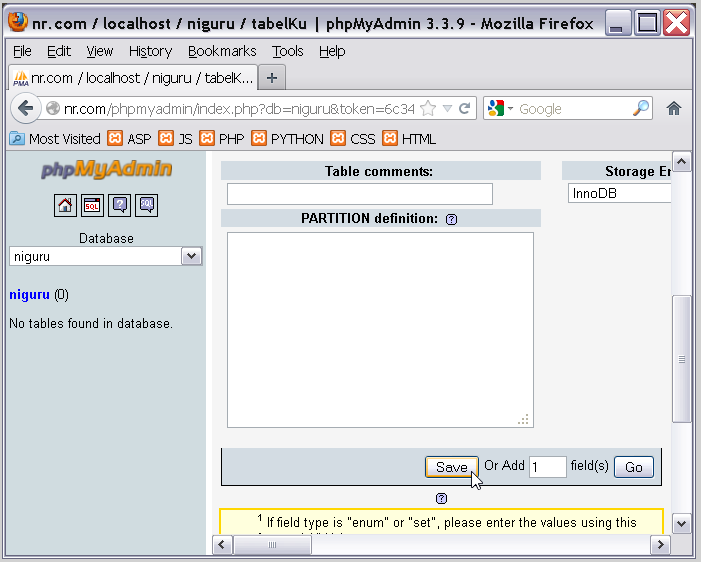Minimize the Firefox window
Viewport: 701px width, 562px height.
617,23
